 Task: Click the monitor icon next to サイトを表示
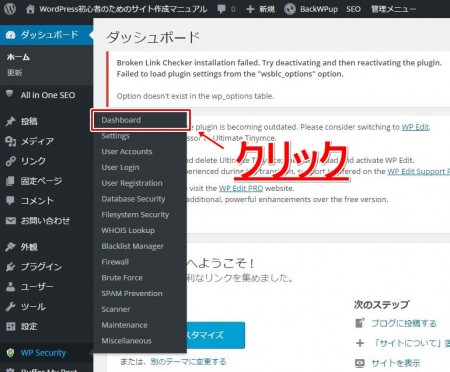tap(360, 363)
